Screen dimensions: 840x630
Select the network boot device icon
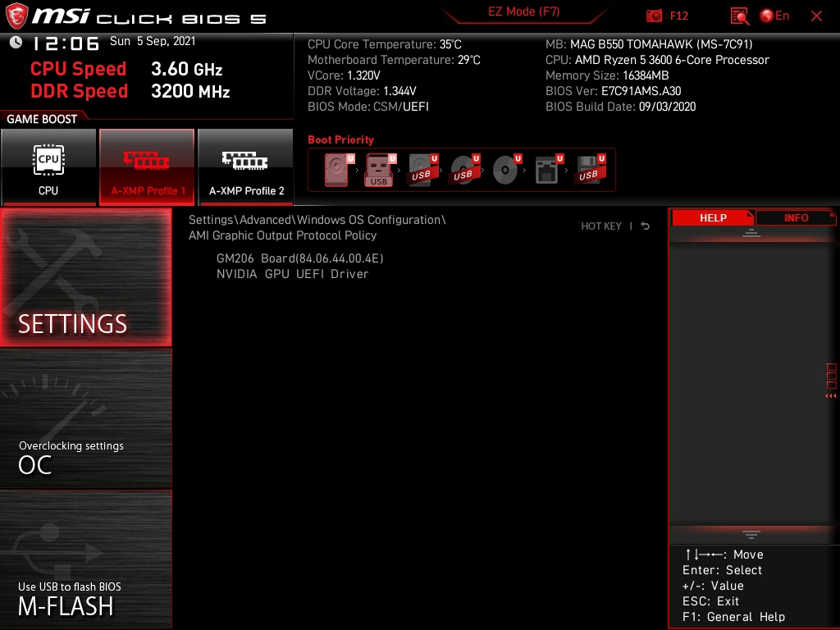click(549, 170)
